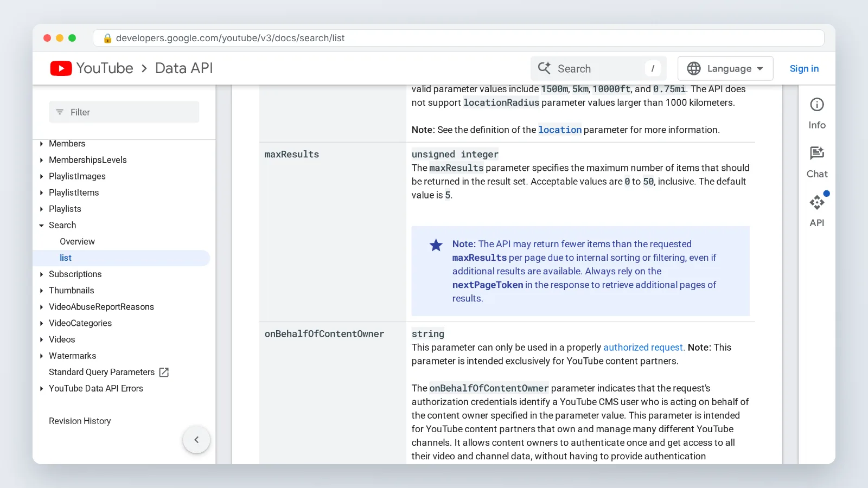Collapse the sidebar with the chevron button
The width and height of the screenshot is (868, 488).
coord(196,440)
